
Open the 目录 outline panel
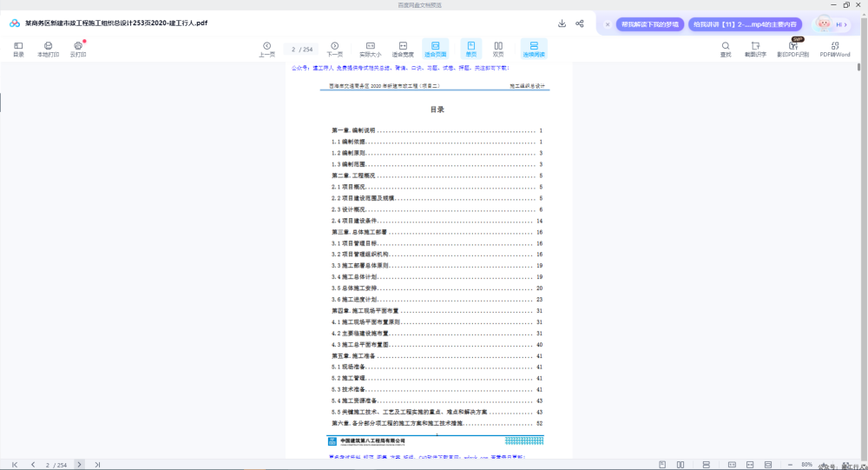(x=18, y=50)
